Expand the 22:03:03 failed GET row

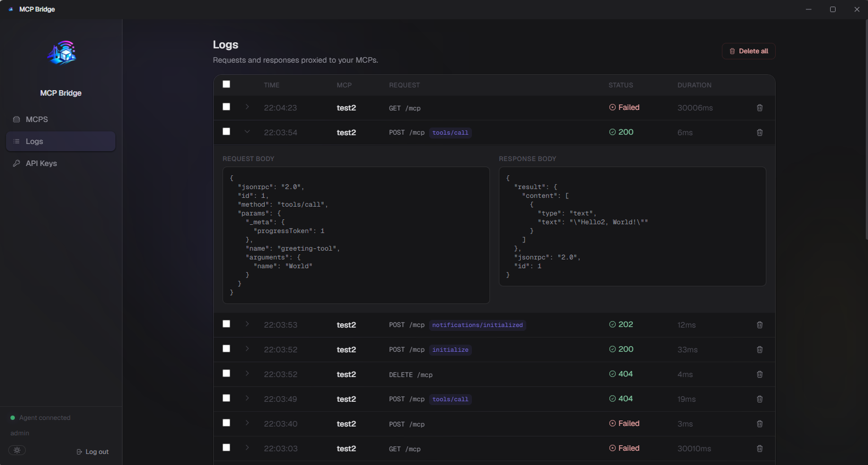pos(247,447)
